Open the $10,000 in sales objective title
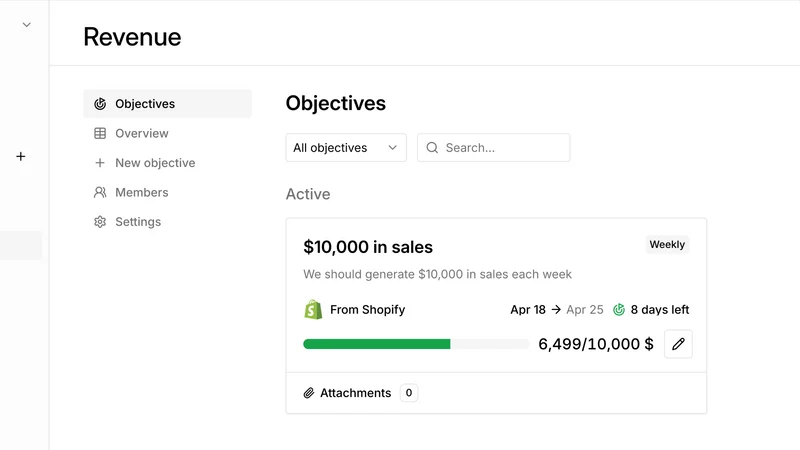Screen dimensions: 800x450 pos(368,247)
